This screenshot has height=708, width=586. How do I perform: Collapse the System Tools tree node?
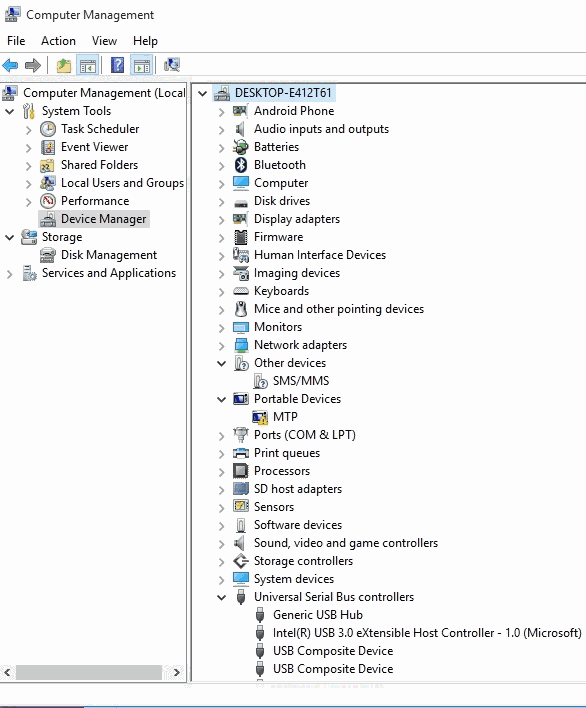click(x=9, y=111)
